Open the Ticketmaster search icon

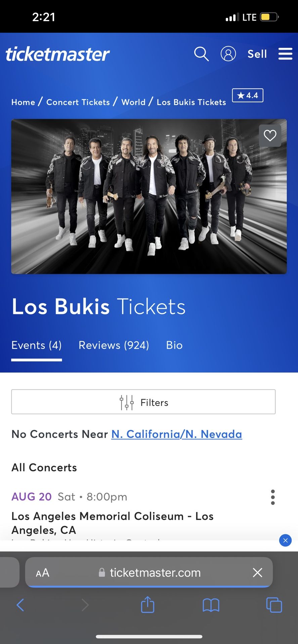click(201, 54)
